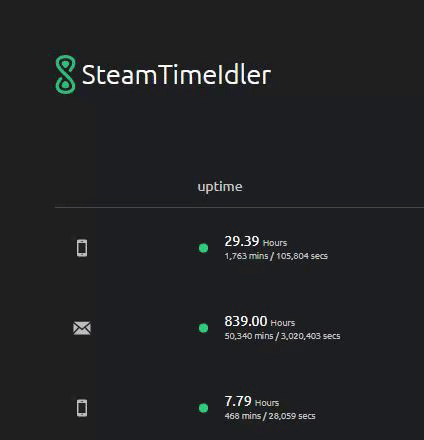Click the green SteamTimeIdler hourglass logo

coord(65,74)
